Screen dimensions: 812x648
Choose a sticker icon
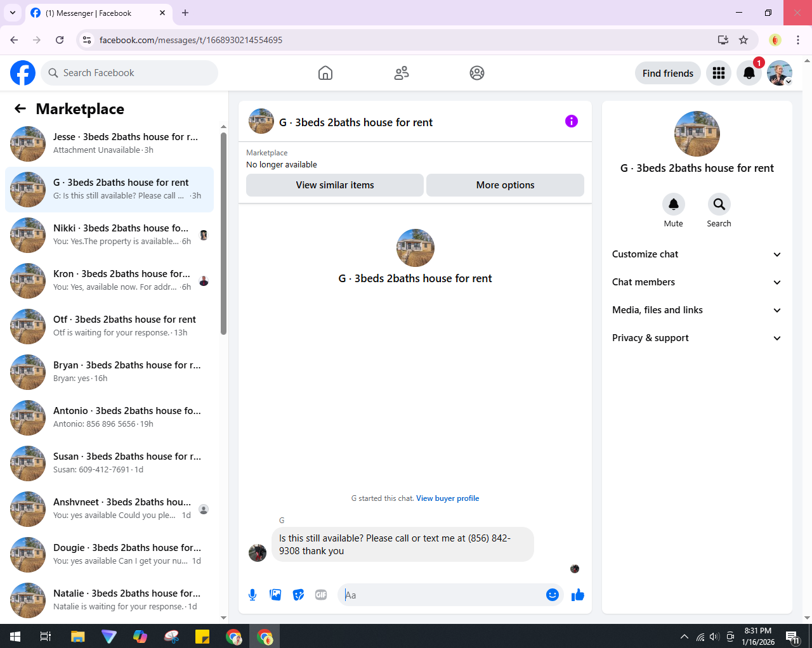(298, 595)
